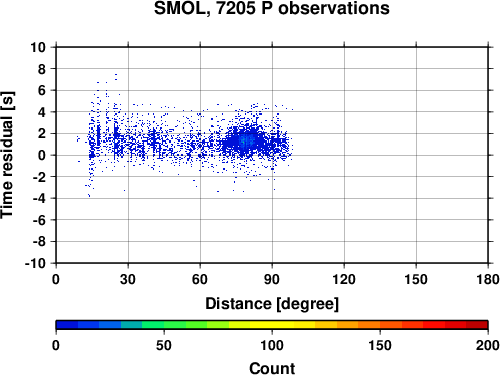Viewport: 500px width, 375px height.
Task: Click the dense data cluster near 80 degrees
Action: click(x=247, y=142)
